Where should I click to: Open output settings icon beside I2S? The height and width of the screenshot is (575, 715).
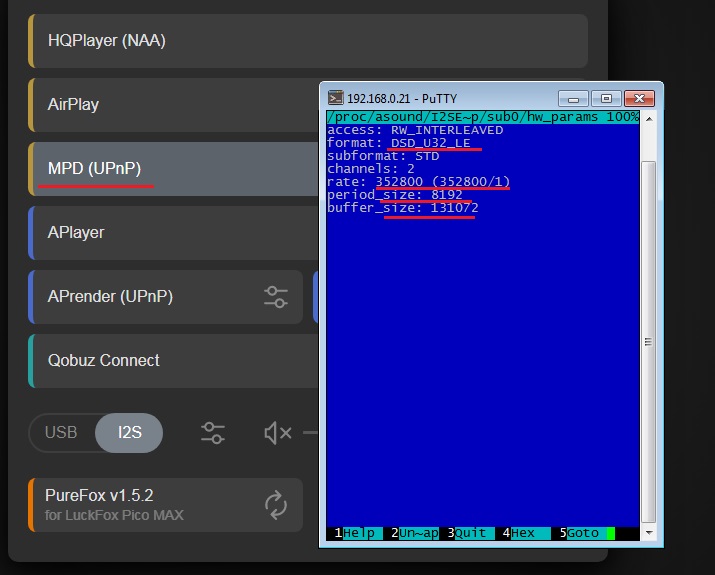(x=212, y=432)
